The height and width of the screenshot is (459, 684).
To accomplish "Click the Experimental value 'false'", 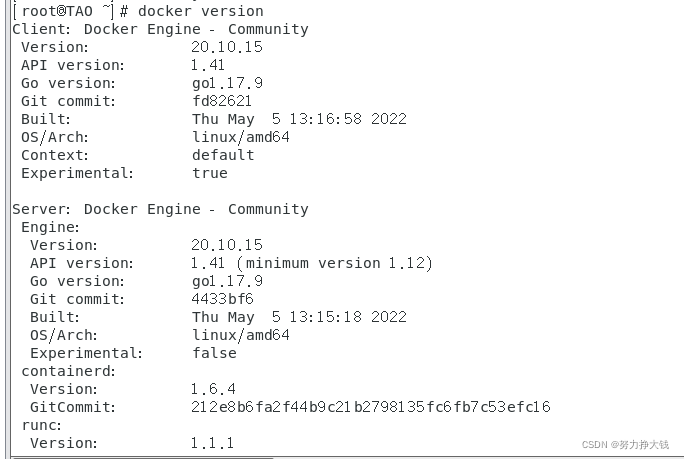I will coord(214,353).
